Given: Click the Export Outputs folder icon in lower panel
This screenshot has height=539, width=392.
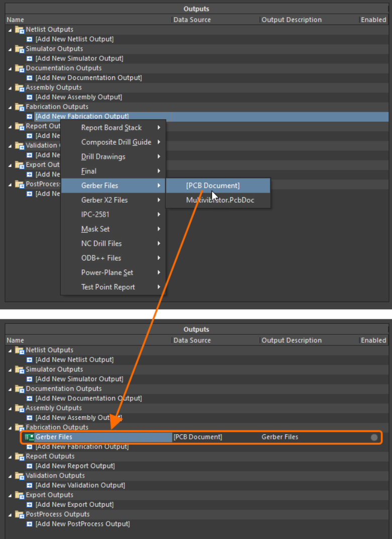Looking at the screenshot, I should (20, 495).
